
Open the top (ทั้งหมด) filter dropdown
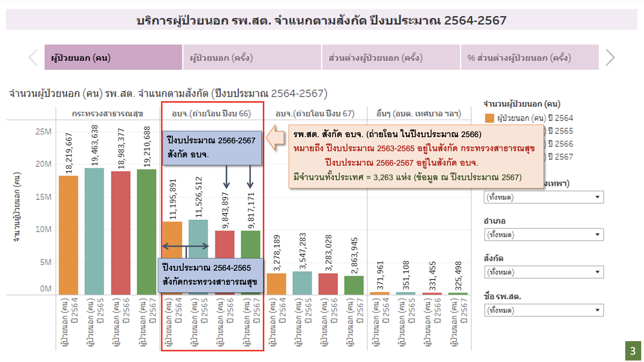(544, 197)
